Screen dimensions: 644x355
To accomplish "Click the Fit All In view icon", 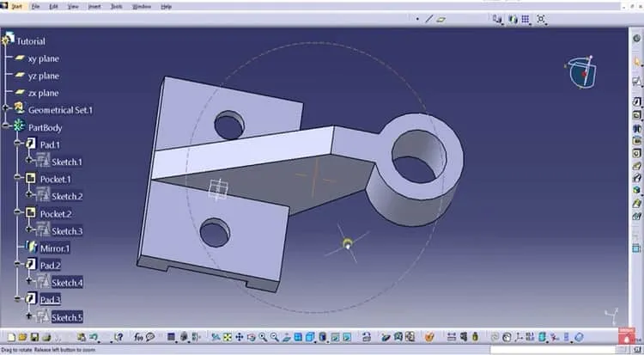I will coord(228,337).
